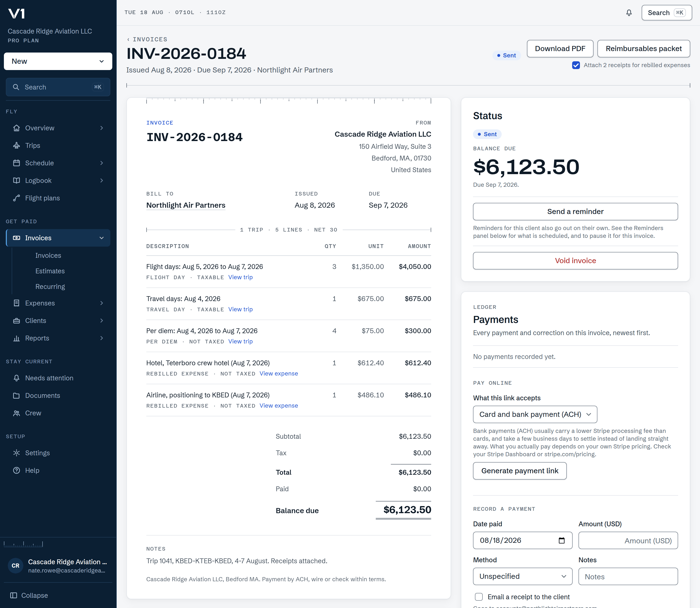This screenshot has width=700, height=608.
Task: Open the Recurring submenu item
Action: [50, 287]
